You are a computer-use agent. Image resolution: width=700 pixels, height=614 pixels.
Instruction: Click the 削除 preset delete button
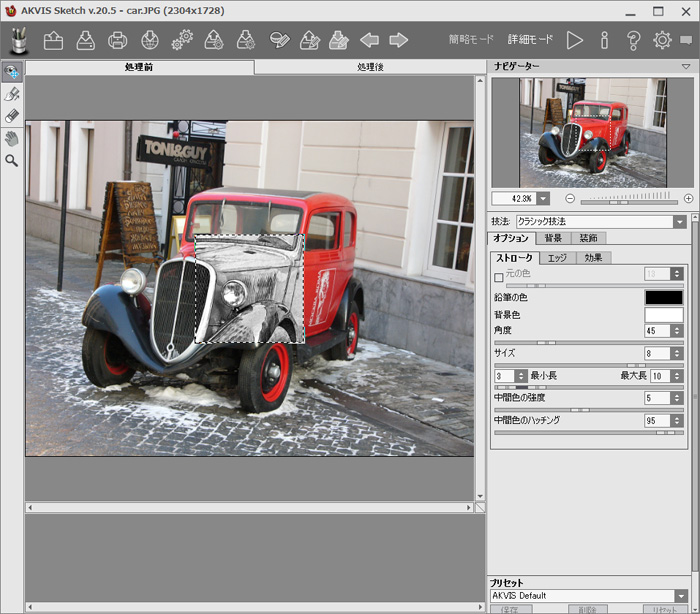588,609
